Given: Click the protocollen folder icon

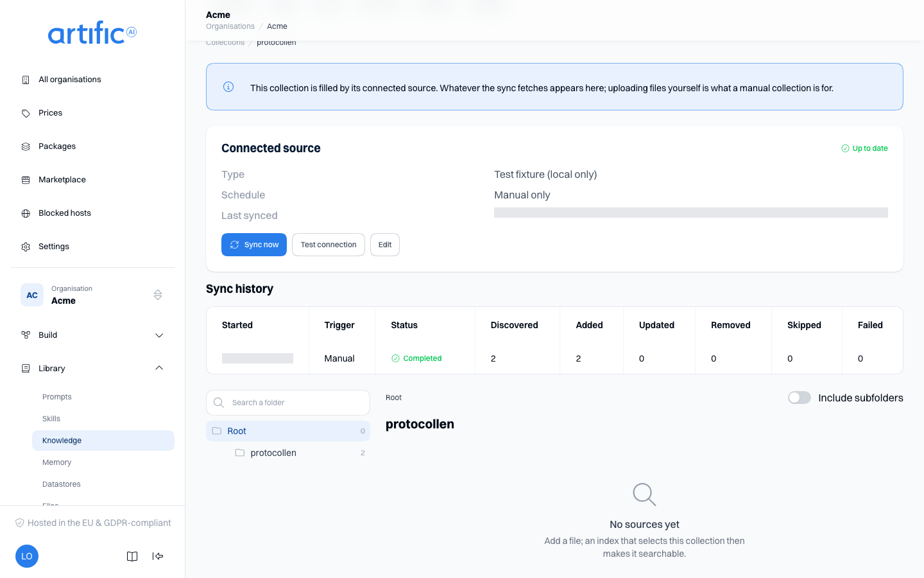Looking at the screenshot, I should (x=240, y=453).
